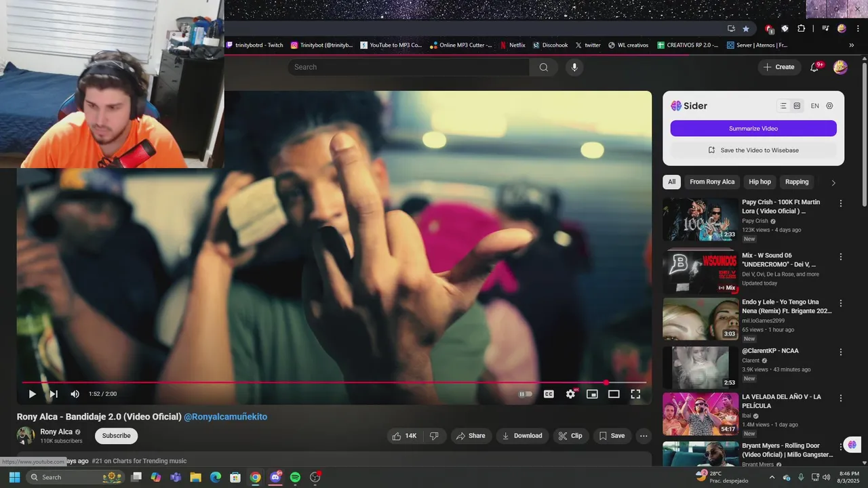Click Summarize Video in Sider panel
The width and height of the screenshot is (868, 488).
753,129
